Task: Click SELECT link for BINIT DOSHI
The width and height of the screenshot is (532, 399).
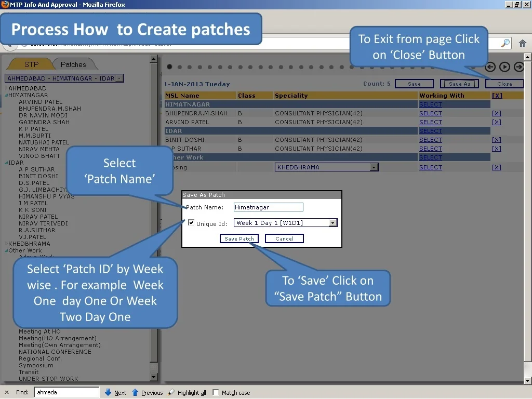Action: 430,140
